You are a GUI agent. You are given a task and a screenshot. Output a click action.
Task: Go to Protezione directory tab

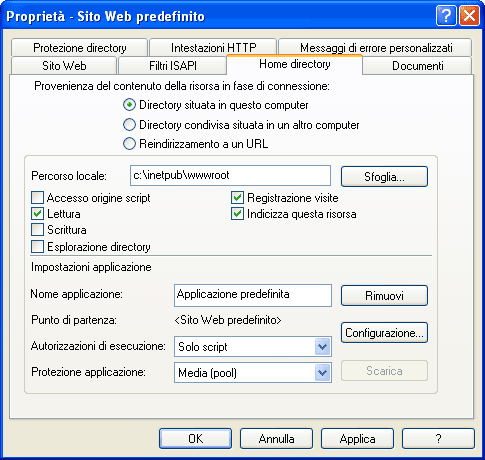(x=79, y=48)
